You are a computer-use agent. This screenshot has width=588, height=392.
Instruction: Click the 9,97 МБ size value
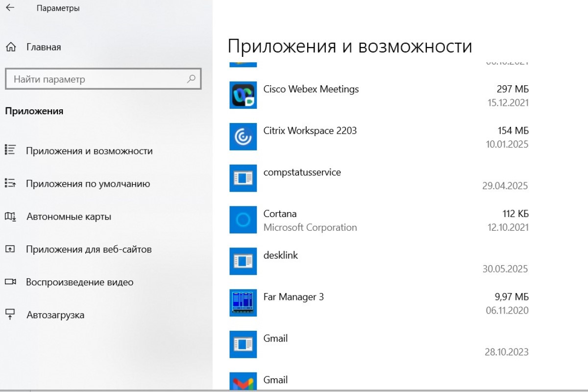pos(512,297)
